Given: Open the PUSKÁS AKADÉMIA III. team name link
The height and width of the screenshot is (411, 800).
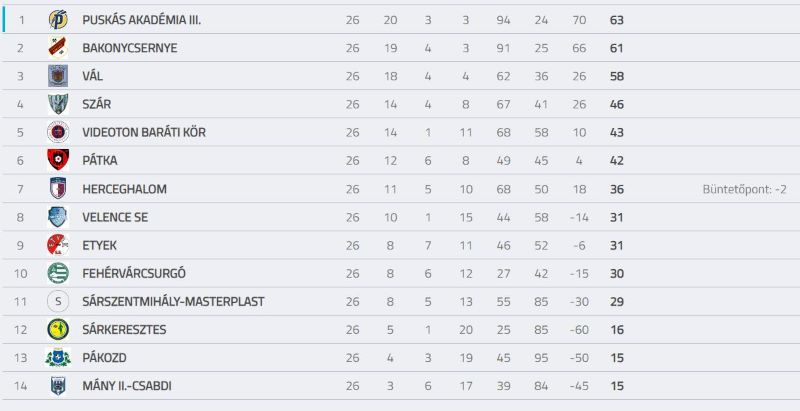Looking at the screenshot, I should (142, 20).
